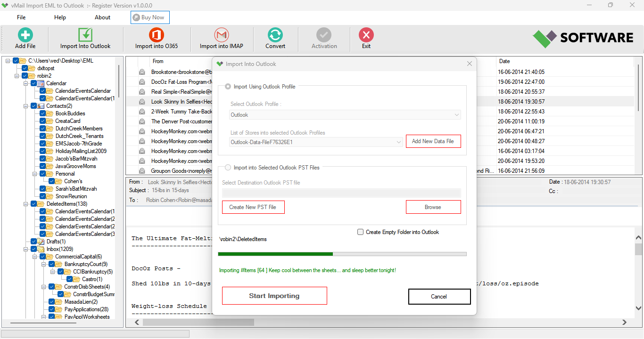Click the DeletedItems(138) folder icon
644x339 pixels.
click(x=41, y=204)
